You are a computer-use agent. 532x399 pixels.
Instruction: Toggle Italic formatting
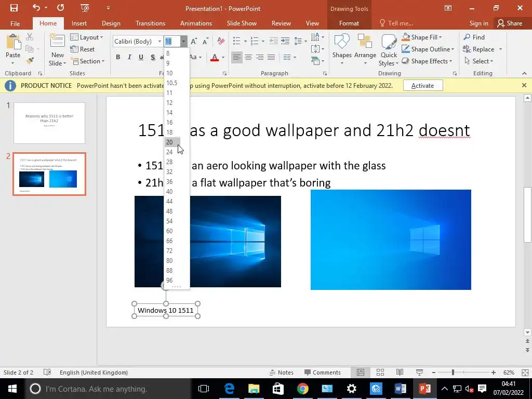pyautogui.click(x=129, y=57)
